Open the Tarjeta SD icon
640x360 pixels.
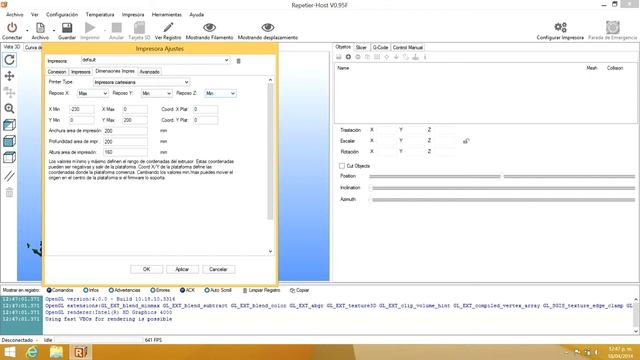139,28
